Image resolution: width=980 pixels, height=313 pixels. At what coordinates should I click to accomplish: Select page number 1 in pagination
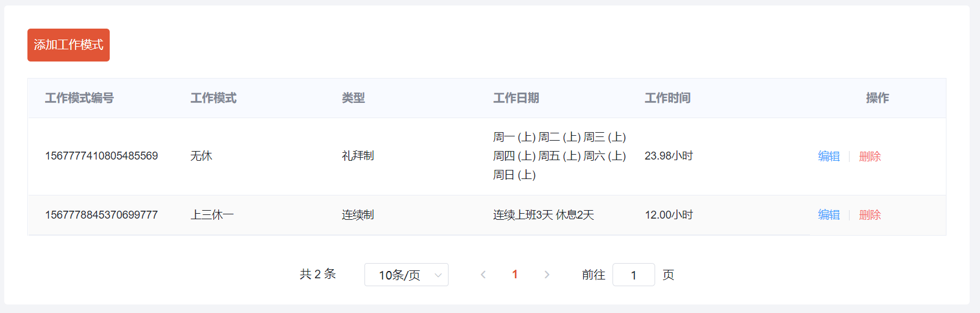click(x=515, y=275)
